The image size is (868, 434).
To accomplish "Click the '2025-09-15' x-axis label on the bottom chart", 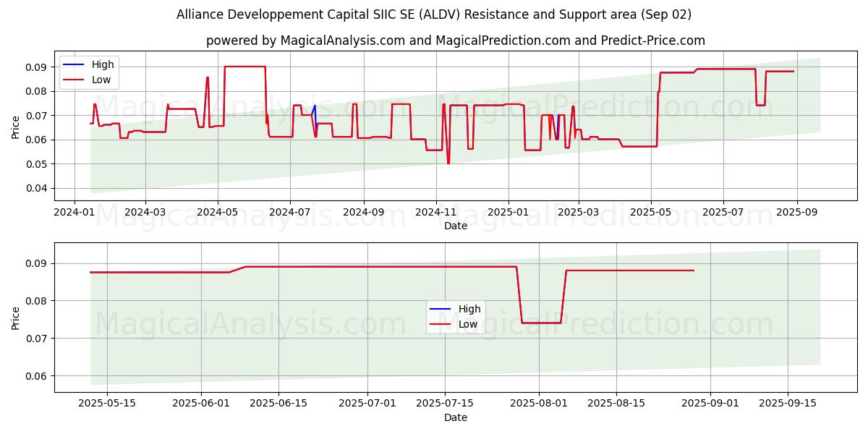I will click(x=788, y=404).
